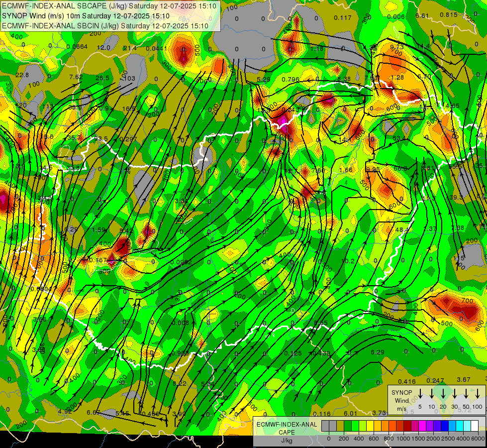Click the 8.22 value on the map
Image resolution: width=487 pixels, height=448 pixels.
pos(180,384)
